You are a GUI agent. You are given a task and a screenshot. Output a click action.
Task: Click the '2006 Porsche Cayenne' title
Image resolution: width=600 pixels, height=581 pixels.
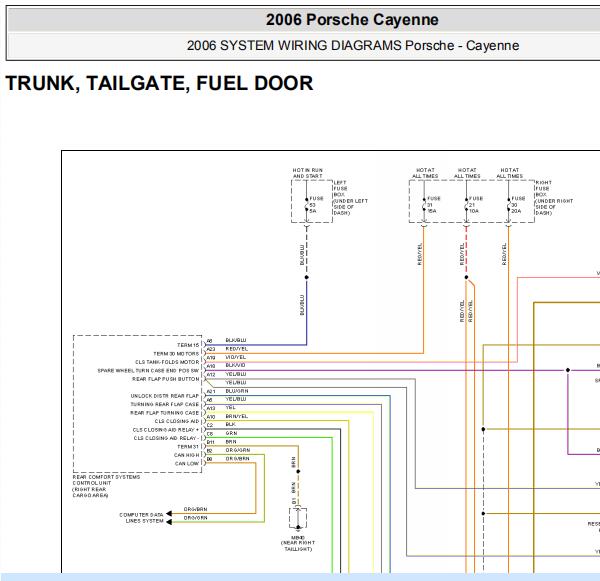coord(352,20)
